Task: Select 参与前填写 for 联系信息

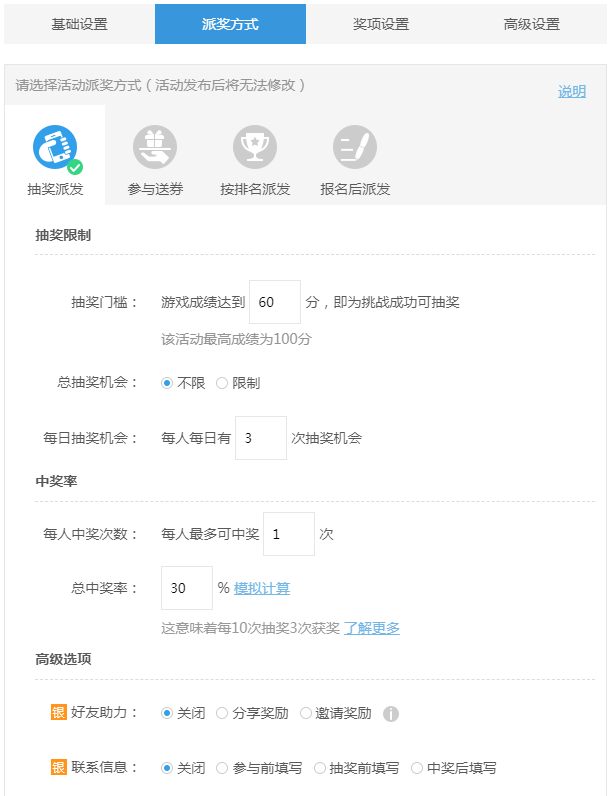Action: 222,768
